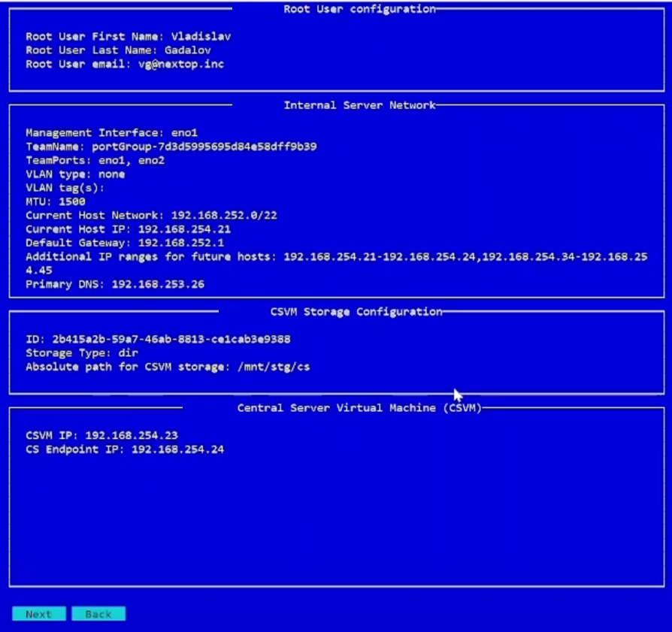This screenshot has width=672, height=632.
Task: Click the Internal Server Network section header
Action: [359, 105]
